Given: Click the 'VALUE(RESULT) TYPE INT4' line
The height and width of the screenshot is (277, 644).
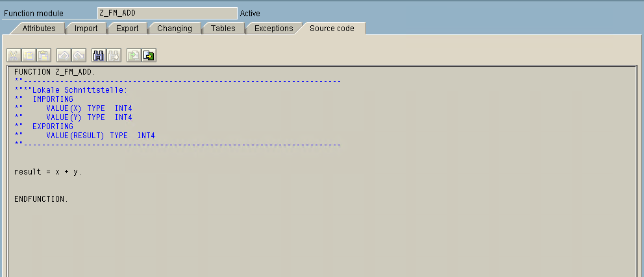Looking at the screenshot, I should pos(84,136).
